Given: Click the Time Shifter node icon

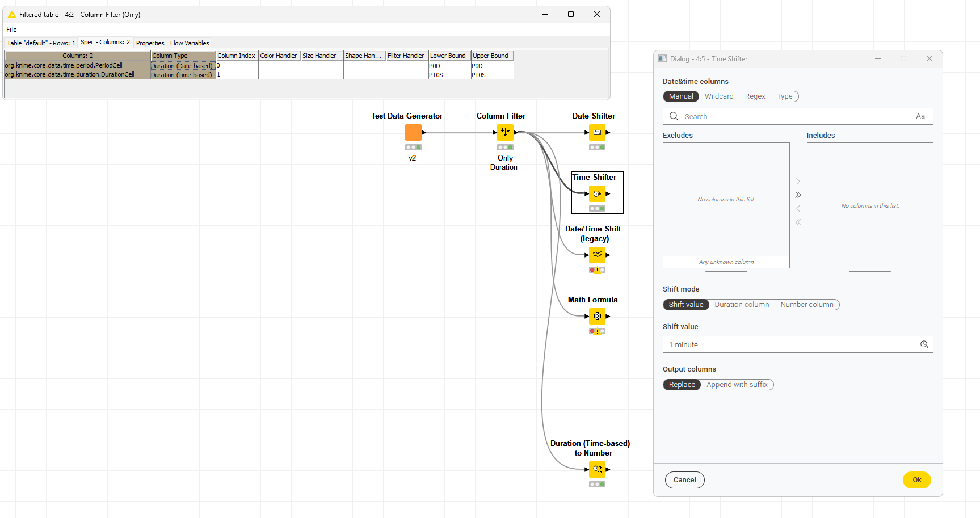Looking at the screenshot, I should (x=597, y=193).
